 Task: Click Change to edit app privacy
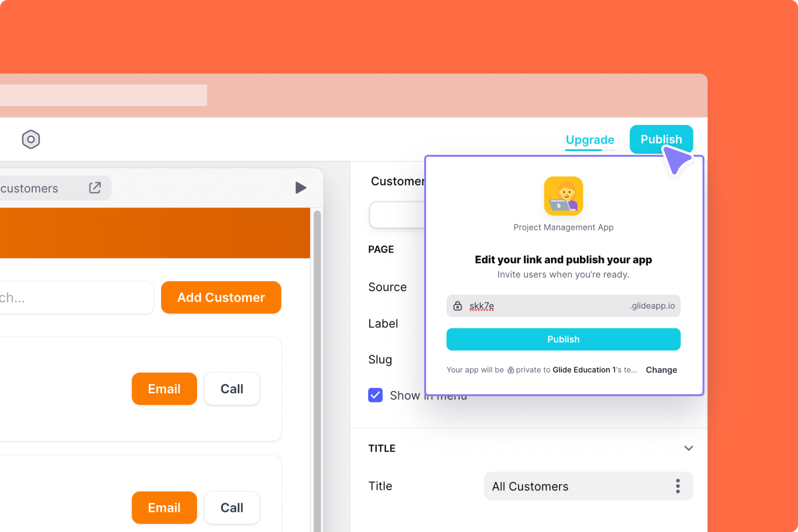(x=661, y=370)
